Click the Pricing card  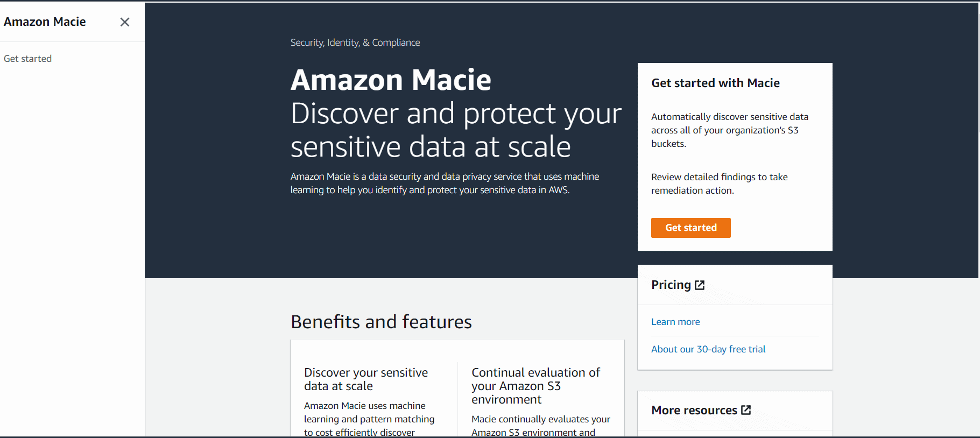point(735,316)
